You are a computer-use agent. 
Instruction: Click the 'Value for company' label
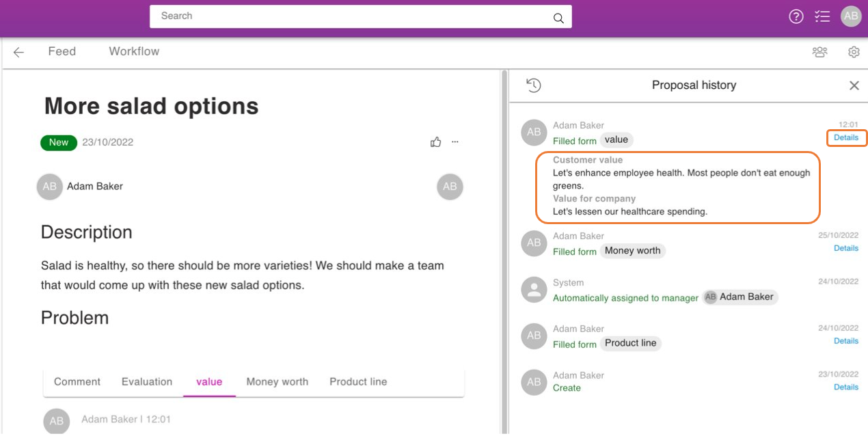(x=595, y=199)
